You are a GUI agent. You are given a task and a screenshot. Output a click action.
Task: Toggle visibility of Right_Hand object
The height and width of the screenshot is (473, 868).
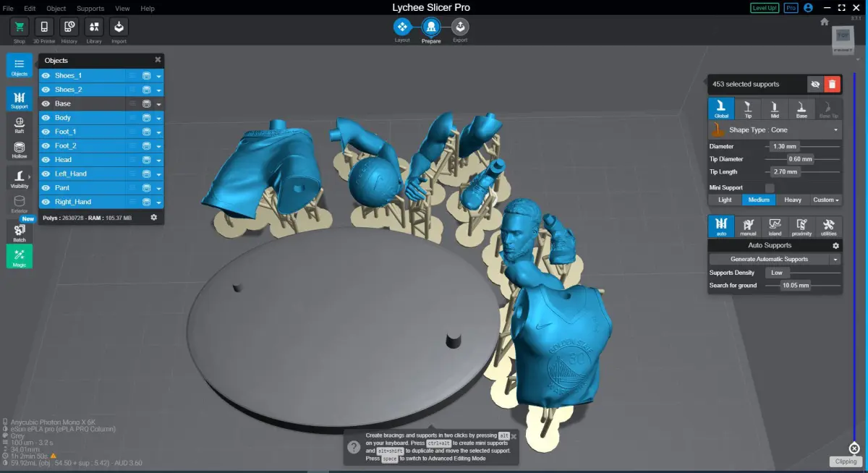pos(46,202)
